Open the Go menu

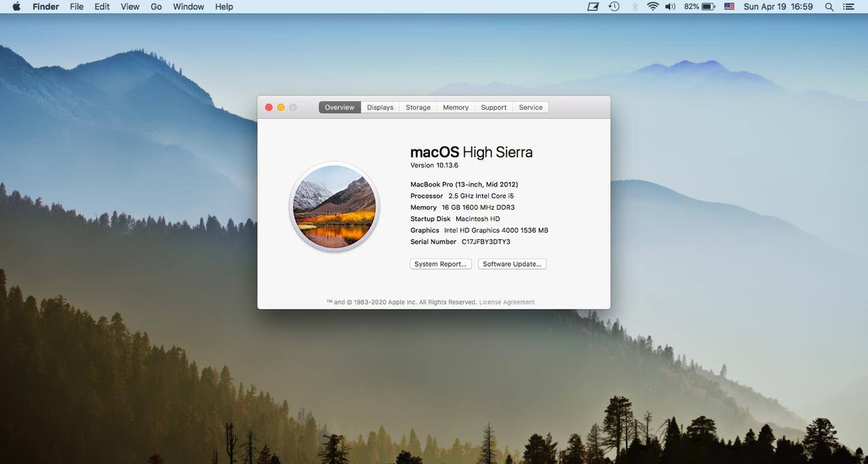156,6
